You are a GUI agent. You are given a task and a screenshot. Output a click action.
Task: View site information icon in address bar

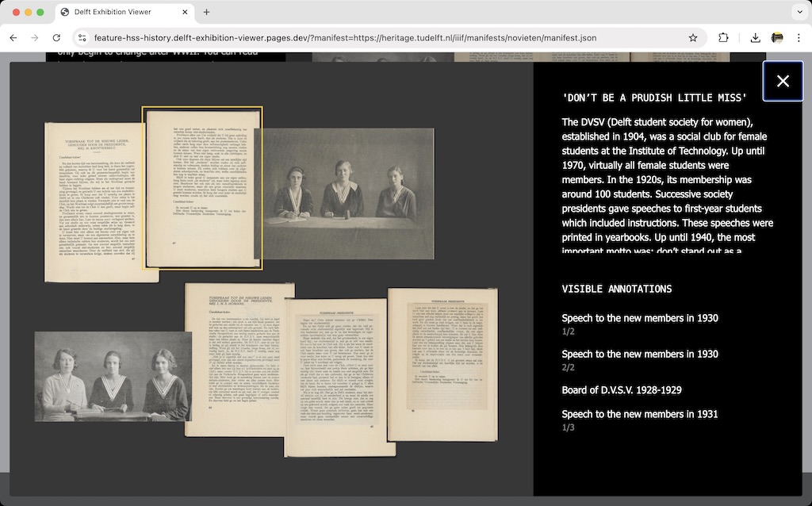(x=82, y=38)
